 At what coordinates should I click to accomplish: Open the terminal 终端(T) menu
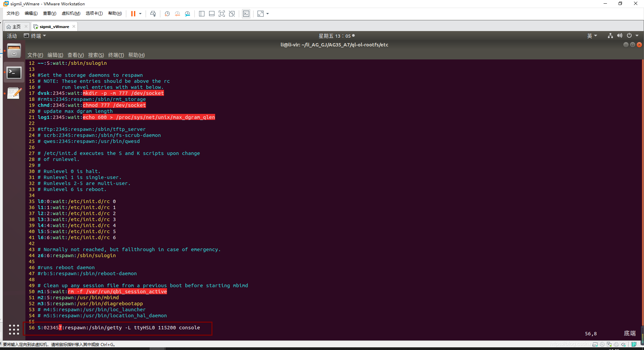click(x=116, y=55)
